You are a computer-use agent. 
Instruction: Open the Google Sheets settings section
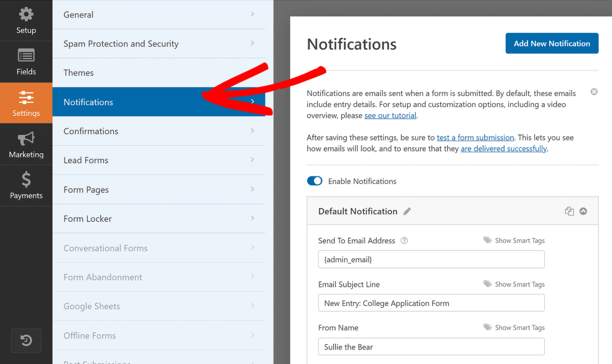tap(159, 306)
